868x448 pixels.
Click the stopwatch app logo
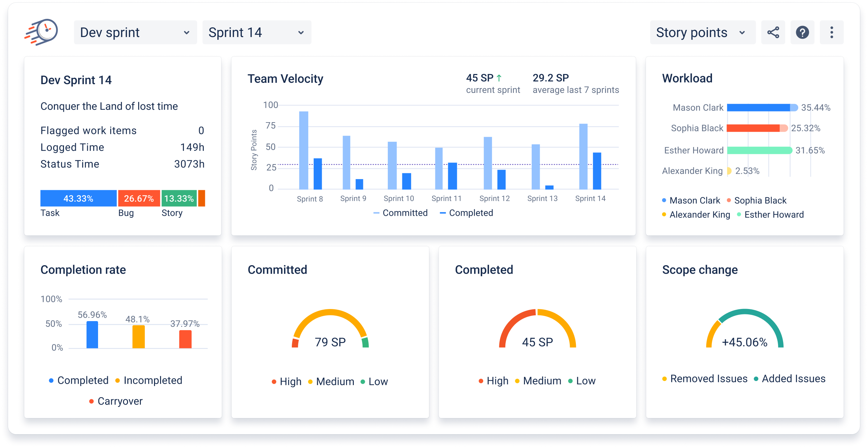[42, 31]
